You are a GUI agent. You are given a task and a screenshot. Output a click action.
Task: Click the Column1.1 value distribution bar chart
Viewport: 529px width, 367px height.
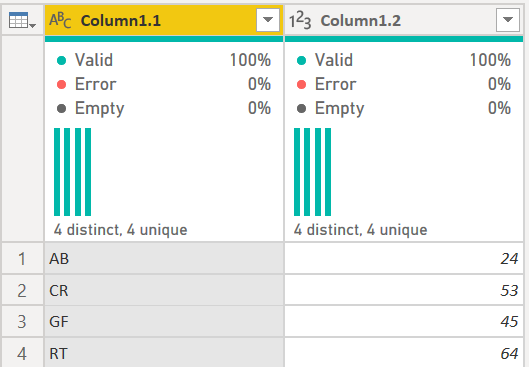(73, 172)
